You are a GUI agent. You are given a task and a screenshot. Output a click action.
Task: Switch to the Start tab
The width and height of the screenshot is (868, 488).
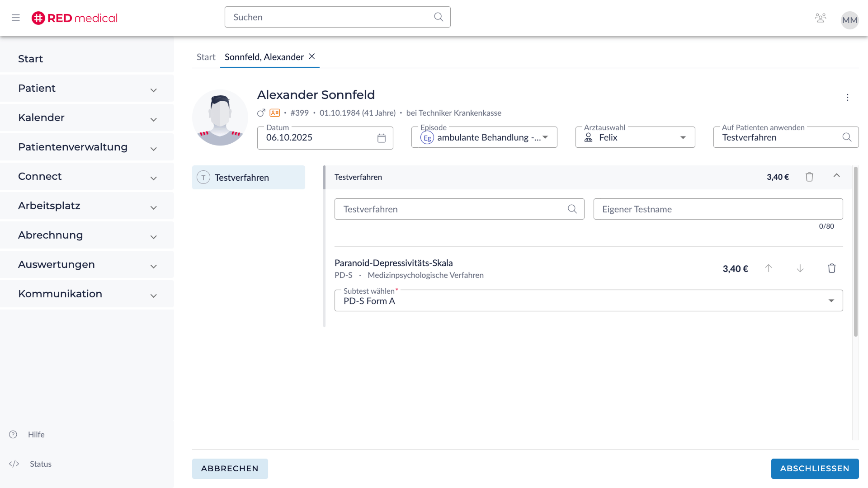[206, 57]
